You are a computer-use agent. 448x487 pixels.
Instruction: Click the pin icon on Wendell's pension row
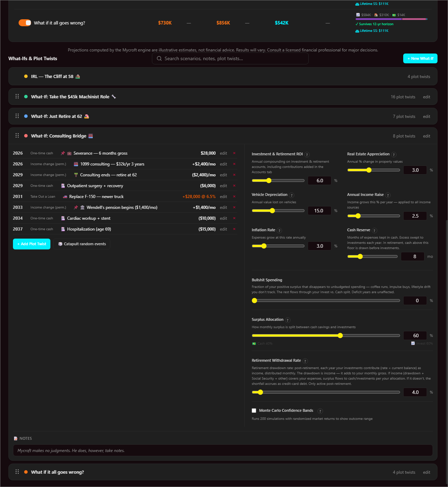click(x=76, y=207)
